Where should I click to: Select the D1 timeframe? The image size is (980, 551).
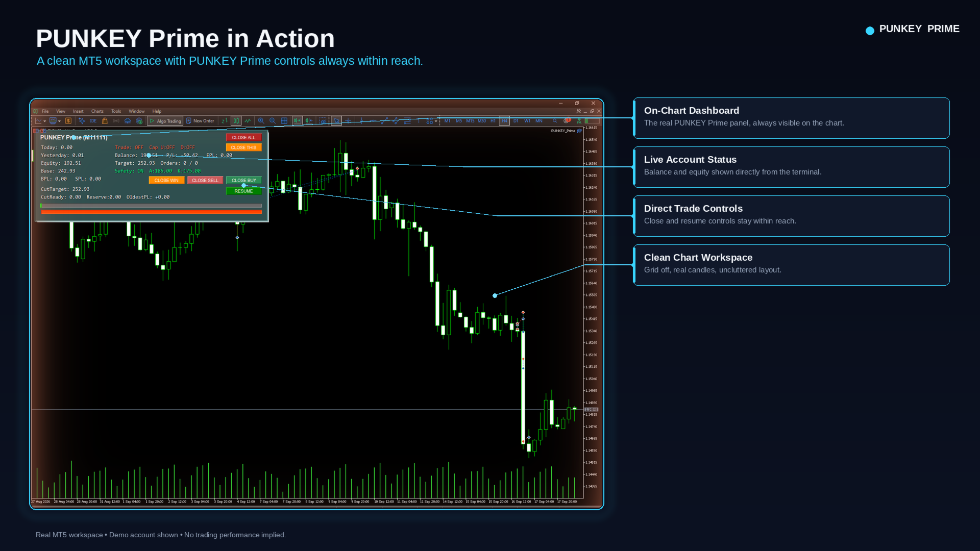[x=516, y=121]
